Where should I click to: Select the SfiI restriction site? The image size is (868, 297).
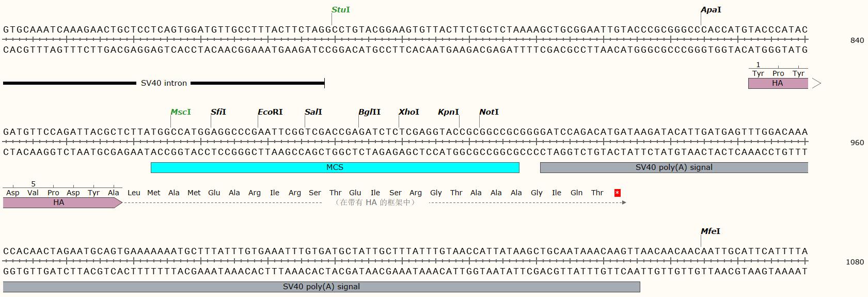[x=218, y=112]
